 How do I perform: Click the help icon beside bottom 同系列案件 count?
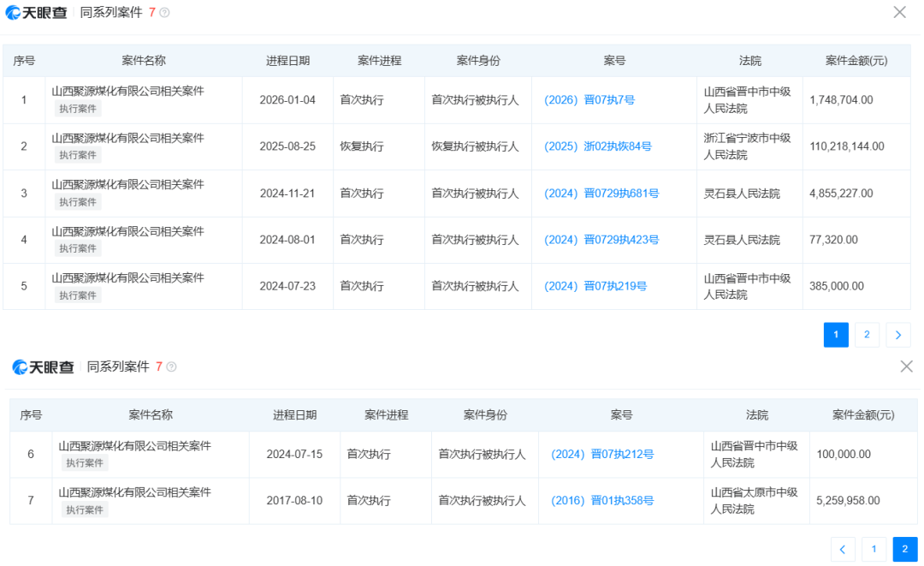171,367
